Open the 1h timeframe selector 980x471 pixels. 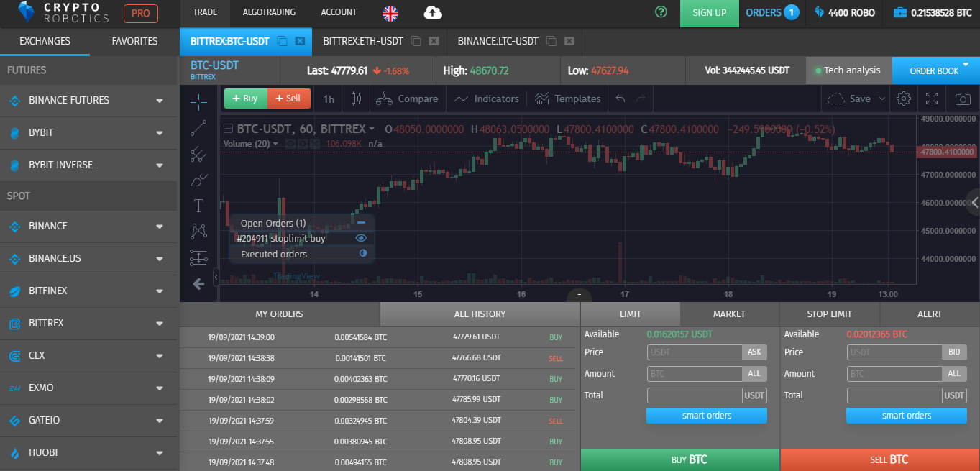[x=329, y=99]
